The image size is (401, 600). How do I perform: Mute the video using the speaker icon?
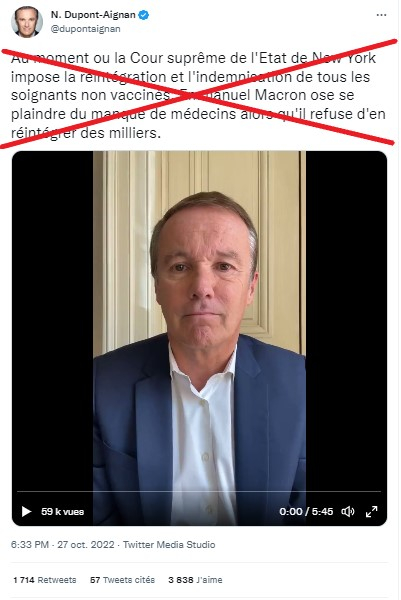(x=347, y=511)
